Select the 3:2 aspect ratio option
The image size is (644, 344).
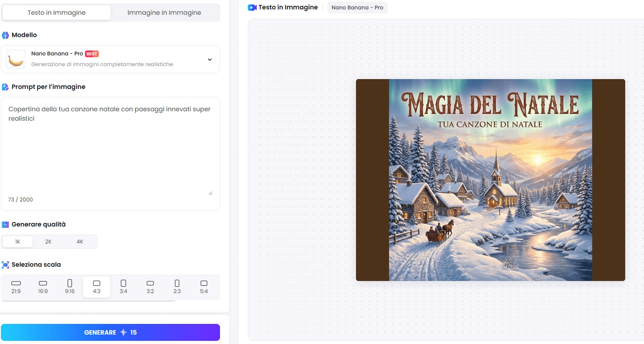pos(150,286)
